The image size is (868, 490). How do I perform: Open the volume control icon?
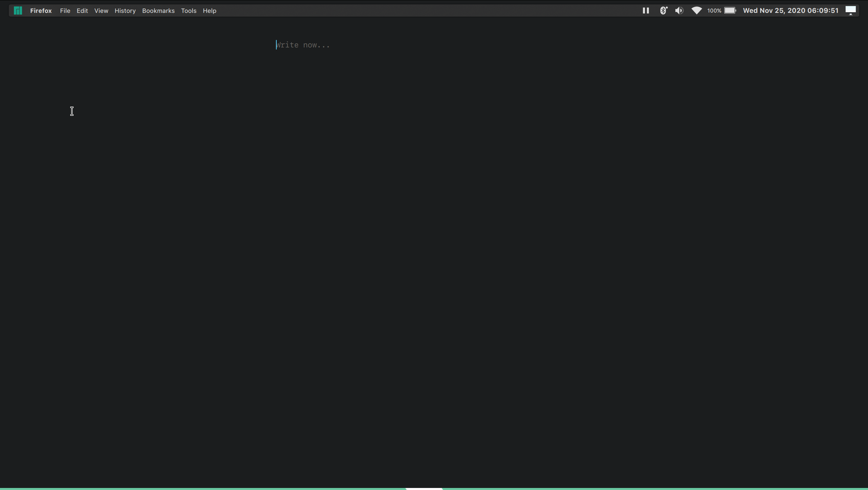(x=679, y=10)
